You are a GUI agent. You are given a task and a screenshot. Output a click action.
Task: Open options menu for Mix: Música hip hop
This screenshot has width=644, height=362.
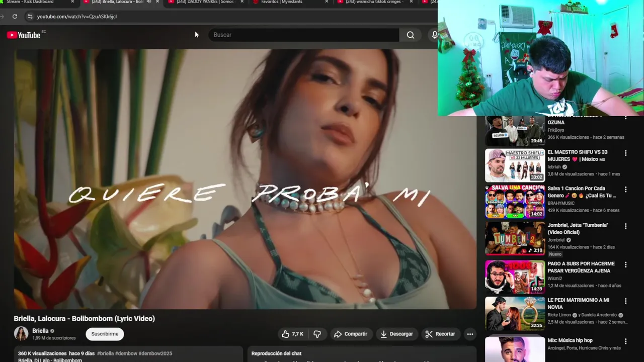[626, 341]
